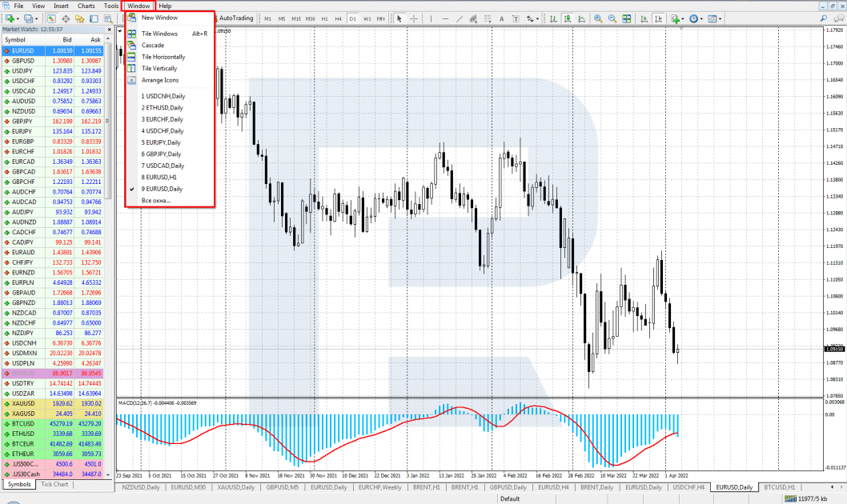This screenshot has width=847, height=504.
Task: Open the Tick Chart tab
Action: (x=54, y=484)
